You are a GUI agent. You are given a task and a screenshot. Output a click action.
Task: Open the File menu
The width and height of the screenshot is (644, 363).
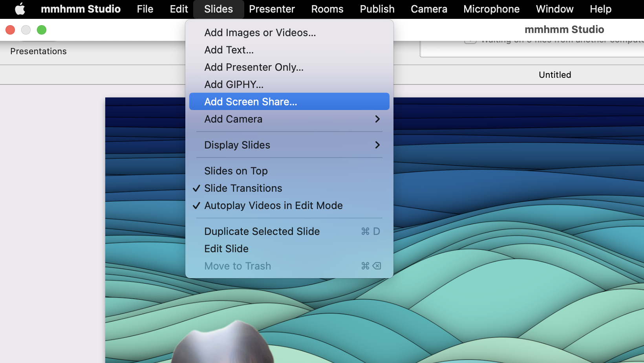click(145, 9)
